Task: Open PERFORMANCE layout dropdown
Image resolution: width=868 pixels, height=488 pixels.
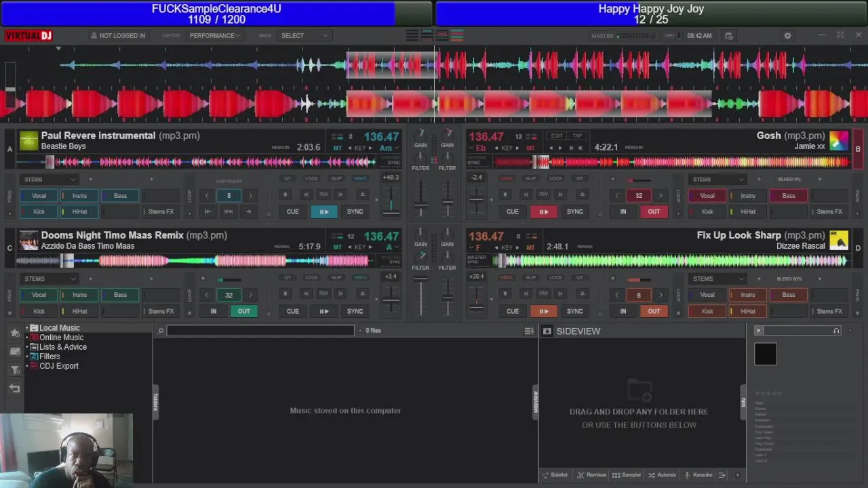Action: tap(214, 36)
